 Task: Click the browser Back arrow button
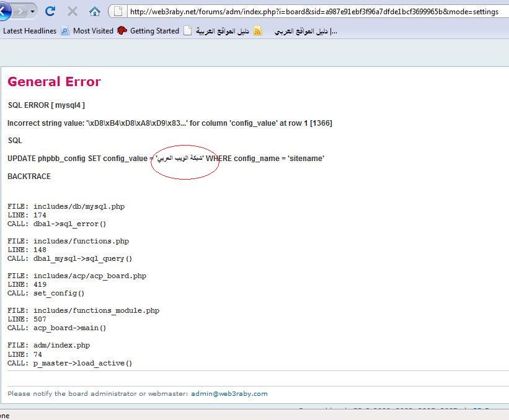pyautogui.click(x=4, y=11)
